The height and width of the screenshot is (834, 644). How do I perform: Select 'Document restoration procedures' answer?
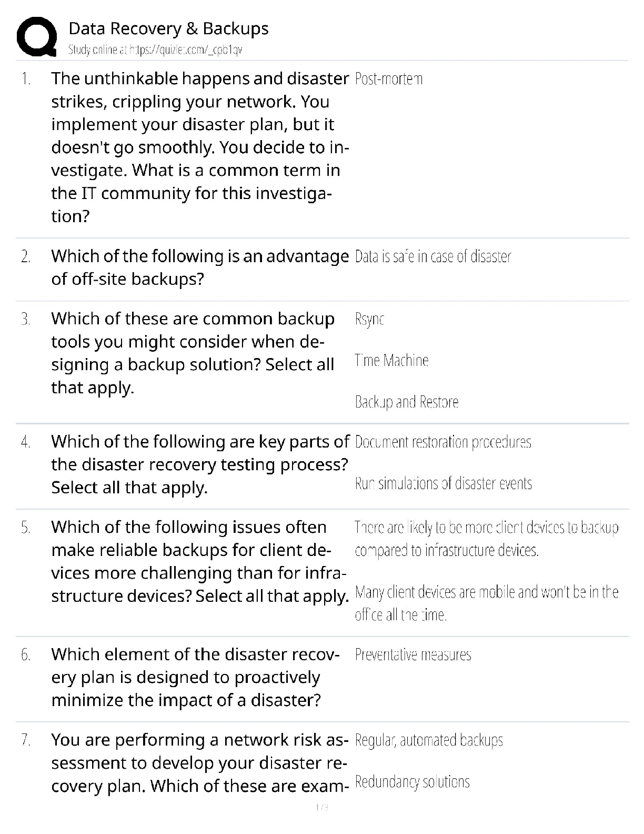point(442,442)
